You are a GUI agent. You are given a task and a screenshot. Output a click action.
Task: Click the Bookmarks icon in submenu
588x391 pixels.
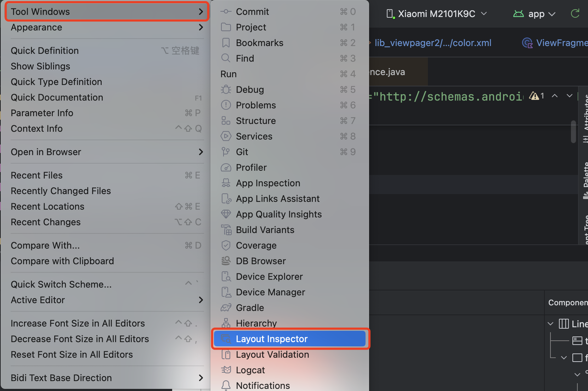click(226, 43)
